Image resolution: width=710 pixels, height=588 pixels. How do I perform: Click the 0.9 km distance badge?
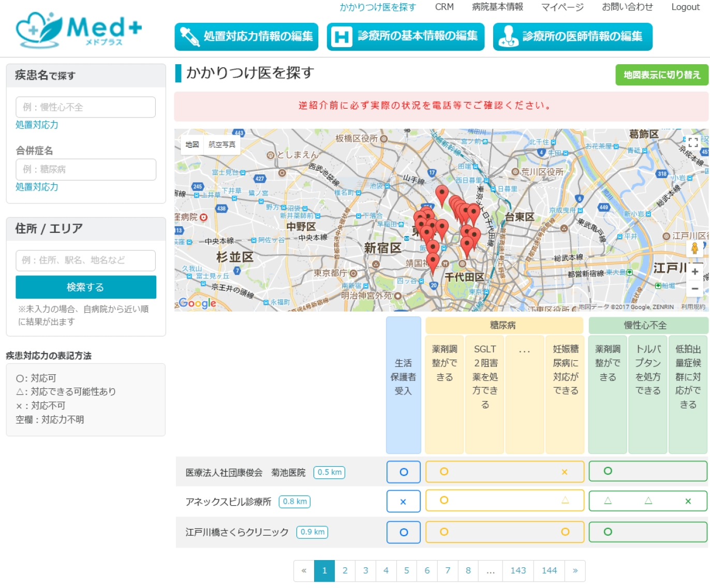[x=312, y=532]
